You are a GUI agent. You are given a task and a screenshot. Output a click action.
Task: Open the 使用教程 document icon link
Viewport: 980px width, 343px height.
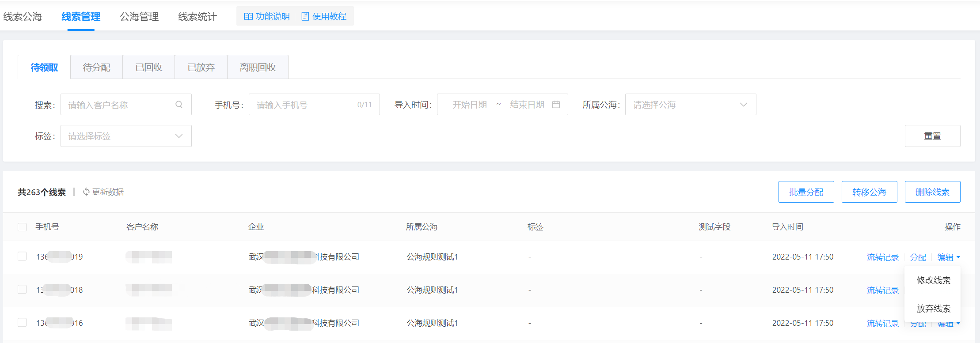pos(305,16)
